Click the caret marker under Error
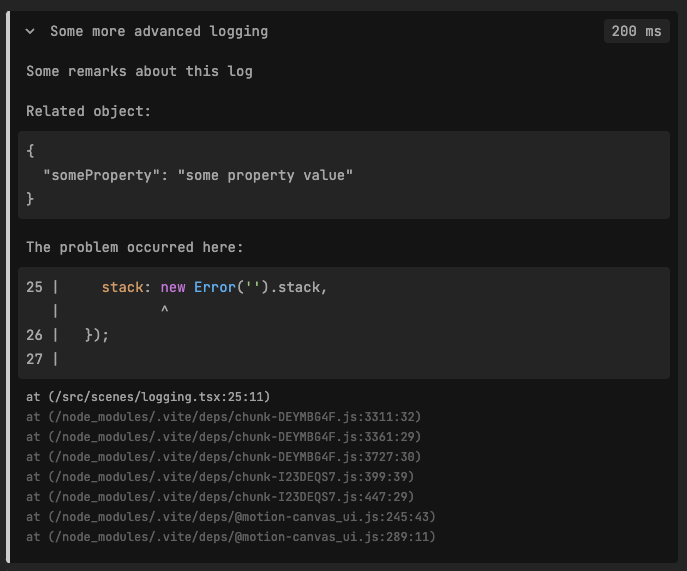 pyautogui.click(x=164, y=311)
